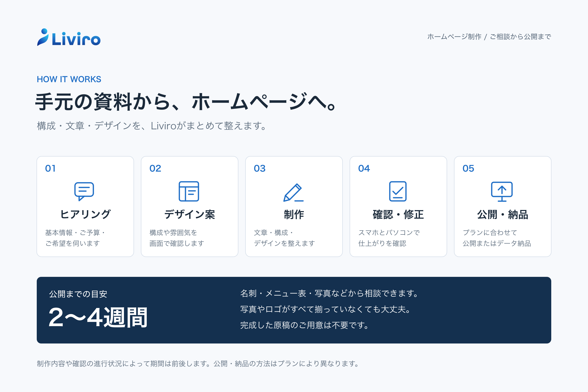The height and width of the screenshot is (392, 588).
Task: Select step number 05 label
Action: [468, 168]
